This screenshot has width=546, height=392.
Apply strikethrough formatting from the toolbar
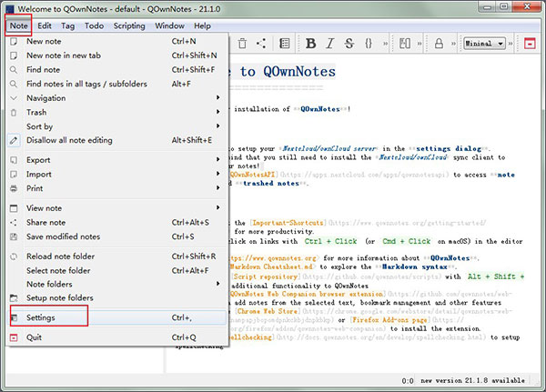click(348, 43)
